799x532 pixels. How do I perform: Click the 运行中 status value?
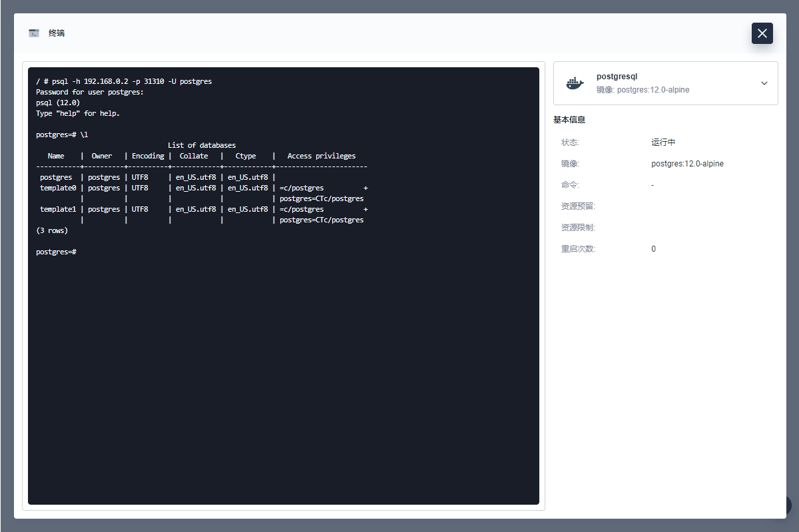[663, 142]
